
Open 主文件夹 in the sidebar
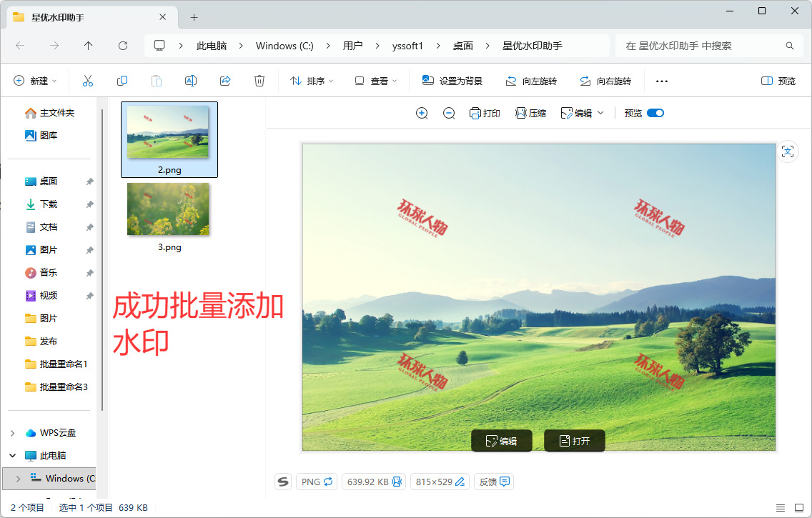pyautogui.click(x=50, y=113)
